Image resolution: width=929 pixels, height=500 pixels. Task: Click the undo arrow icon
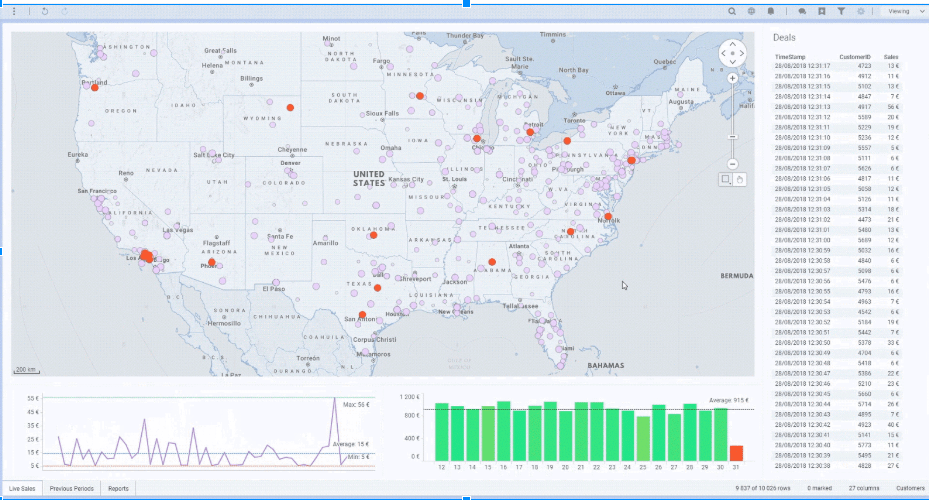[x=44, y=11]
